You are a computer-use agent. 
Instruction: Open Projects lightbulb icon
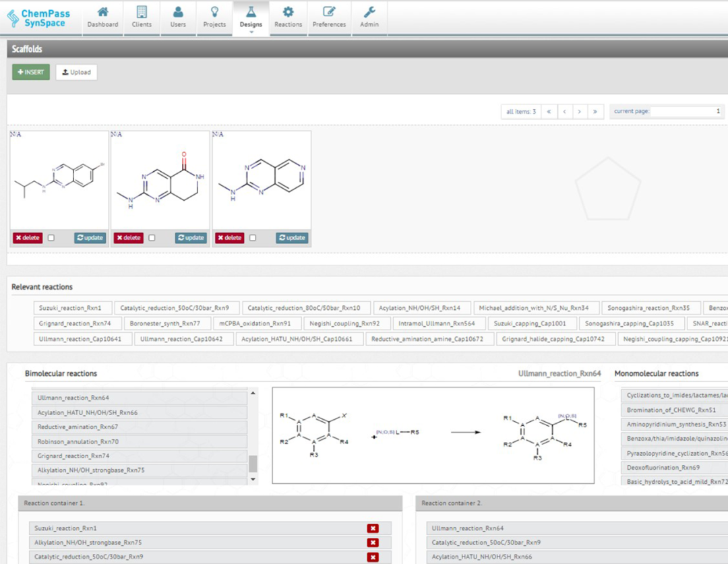click(214, 12)
